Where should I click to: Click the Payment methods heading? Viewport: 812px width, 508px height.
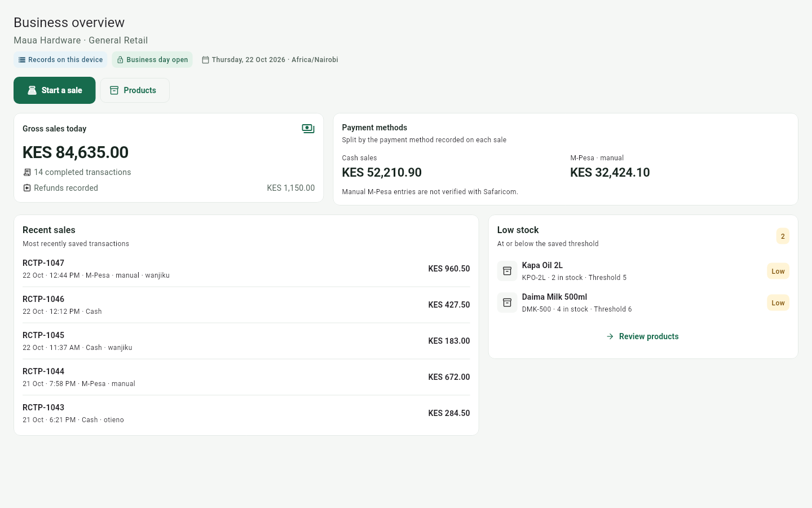click(374, 128)
